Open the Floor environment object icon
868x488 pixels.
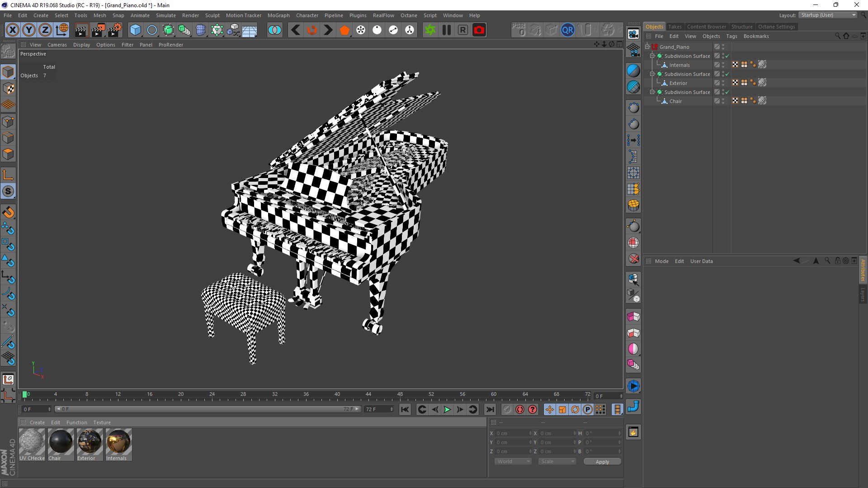click(250, 30)
